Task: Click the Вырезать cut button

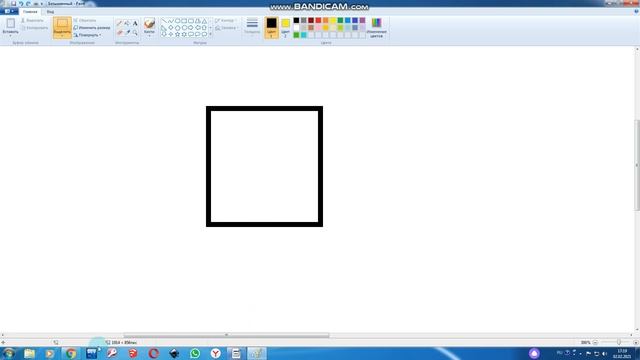Action: 32,20
